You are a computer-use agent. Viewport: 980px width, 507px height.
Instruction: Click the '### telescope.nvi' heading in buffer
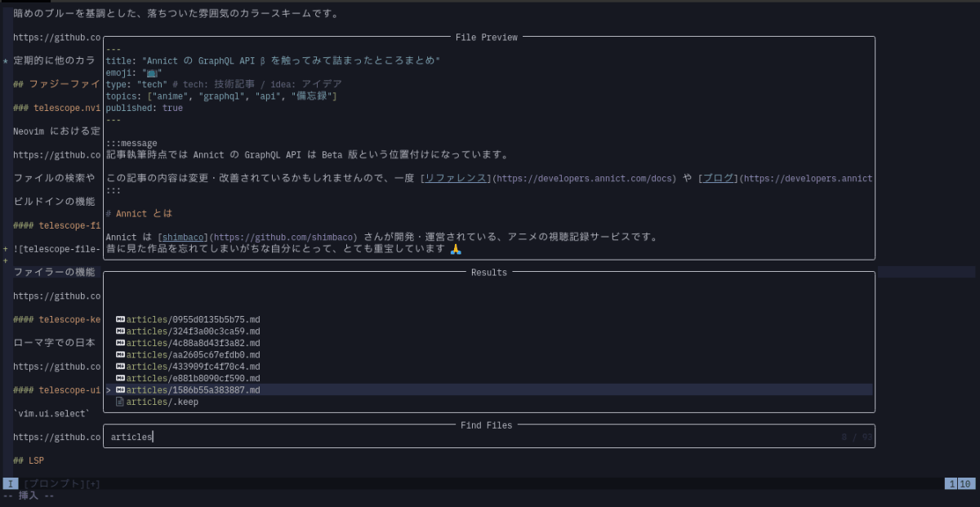pyautogui.click(x=56, y=108)
